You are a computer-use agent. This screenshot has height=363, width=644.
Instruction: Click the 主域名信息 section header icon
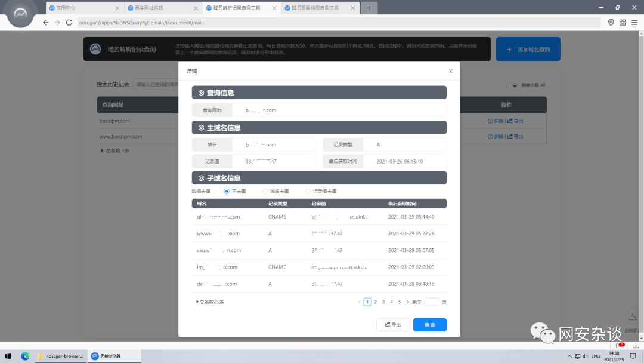(x=202, y=127)
